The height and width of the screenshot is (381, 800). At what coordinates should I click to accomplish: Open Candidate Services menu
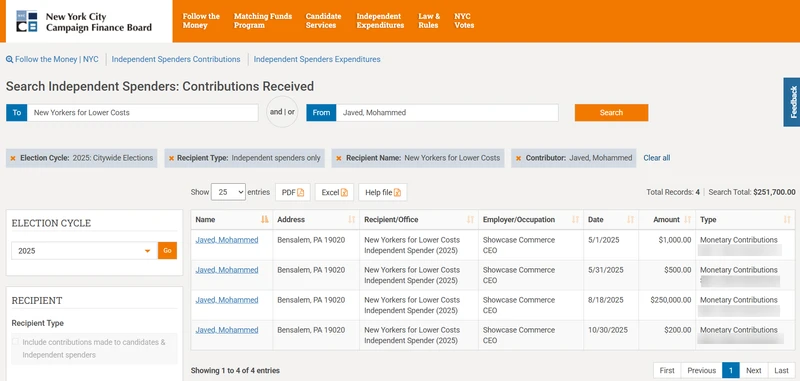323,21
